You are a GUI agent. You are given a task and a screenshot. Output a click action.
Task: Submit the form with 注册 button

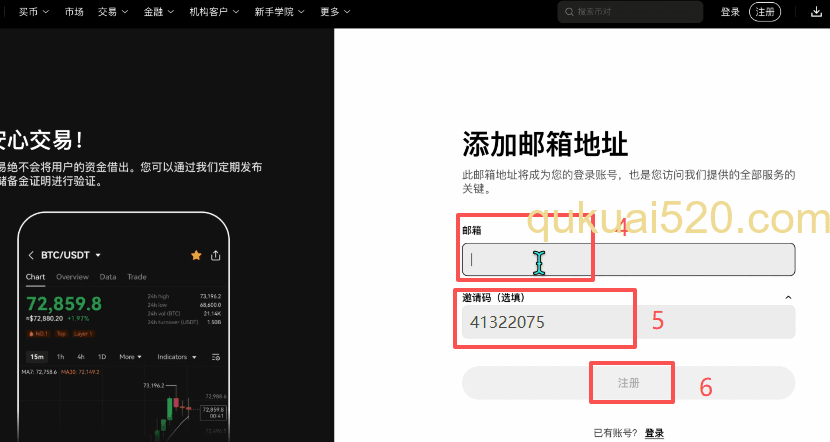(x=628, y=383)
